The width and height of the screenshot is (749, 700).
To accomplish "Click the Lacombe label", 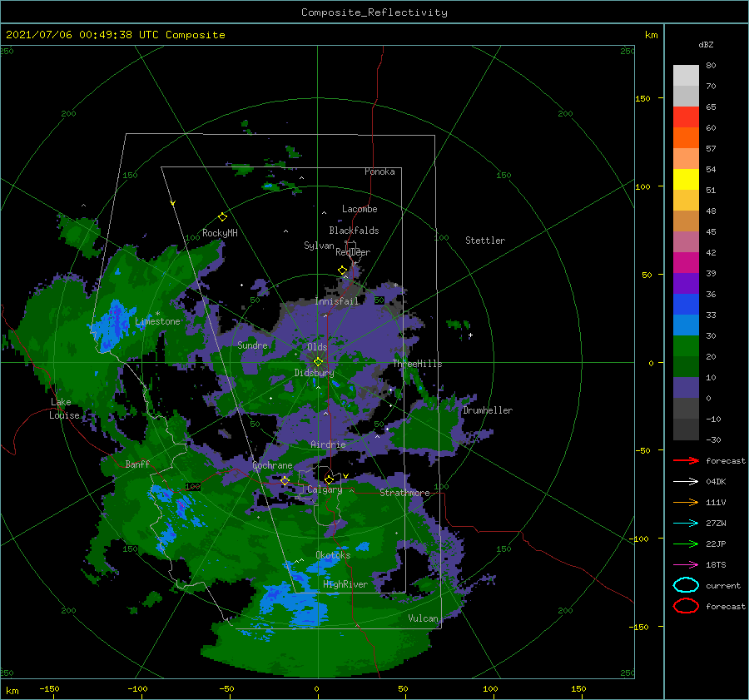I will click(x=360, y=209).
